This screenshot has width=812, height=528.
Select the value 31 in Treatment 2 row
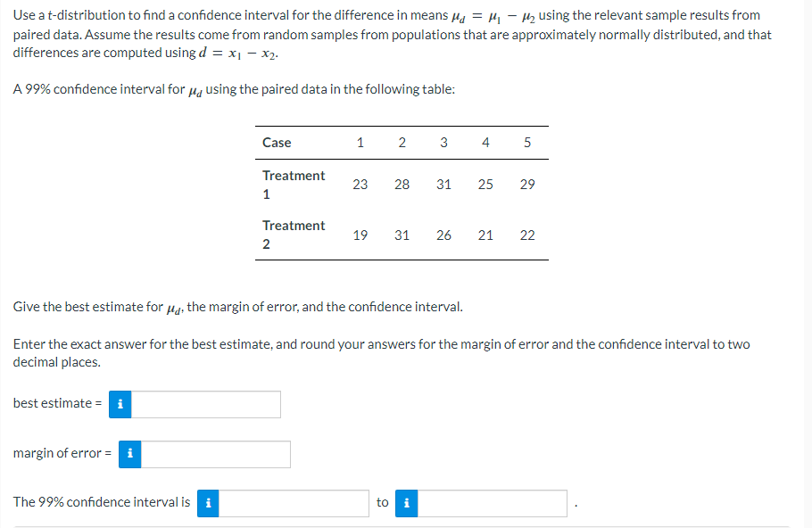pyautogui.click(x=402, y=235)
